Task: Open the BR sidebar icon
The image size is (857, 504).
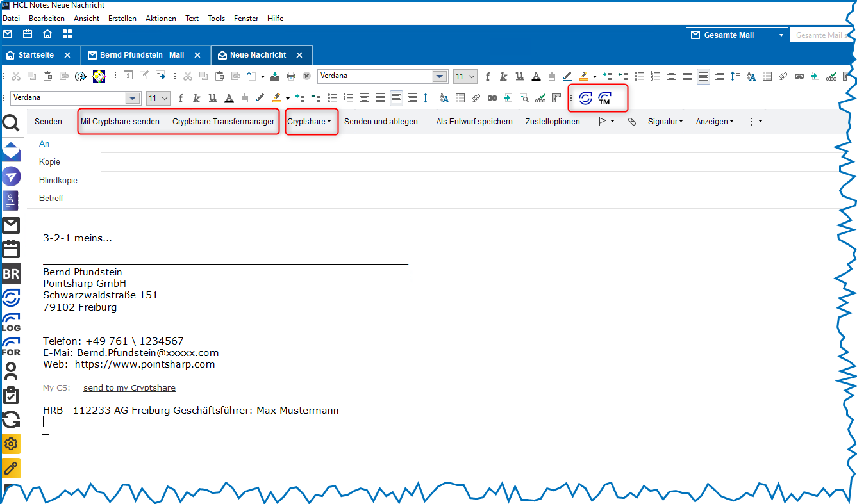Action: pyautogui.click(x=12, y=274)
